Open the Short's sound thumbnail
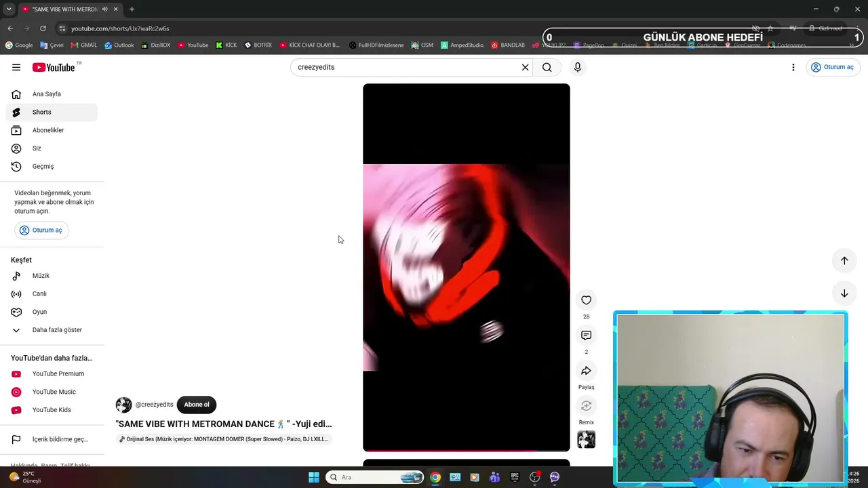This screenshot has width=868, height=488. point(587,439)
